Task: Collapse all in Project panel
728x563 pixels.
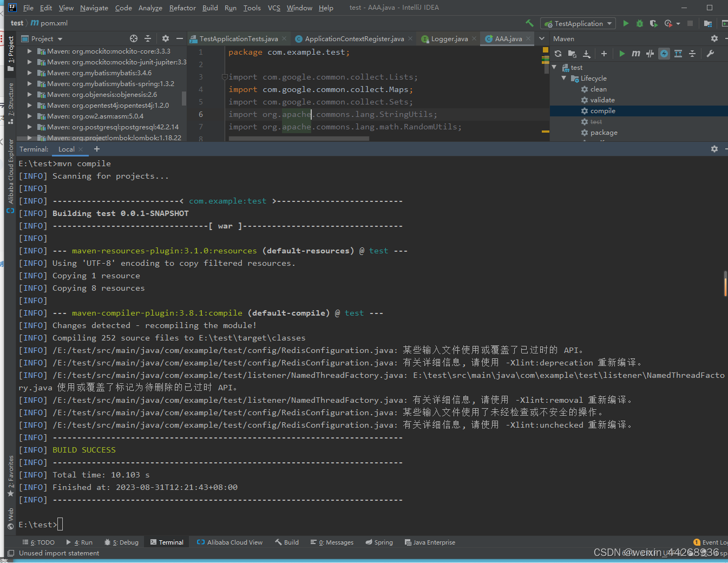Action: [148, 38]
